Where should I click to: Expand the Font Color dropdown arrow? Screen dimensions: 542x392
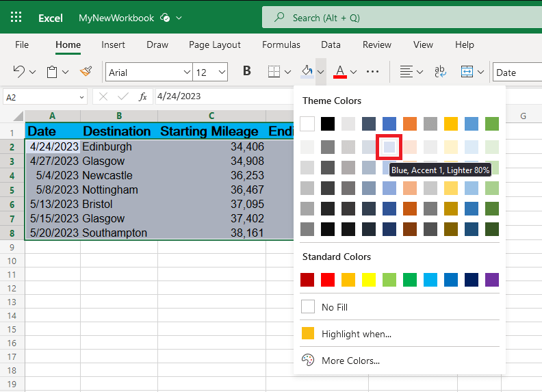pos(353,72)
